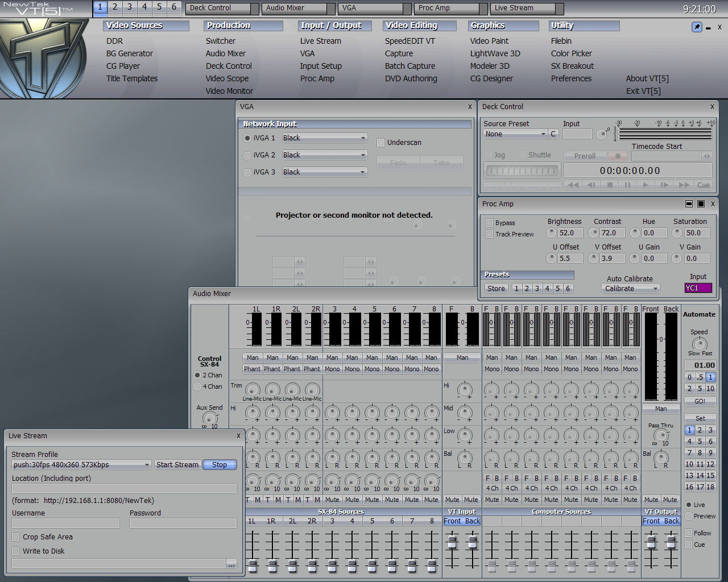Click the step-back frame button in Deck Control
728x582 pixels.
(x=591, y=185)
